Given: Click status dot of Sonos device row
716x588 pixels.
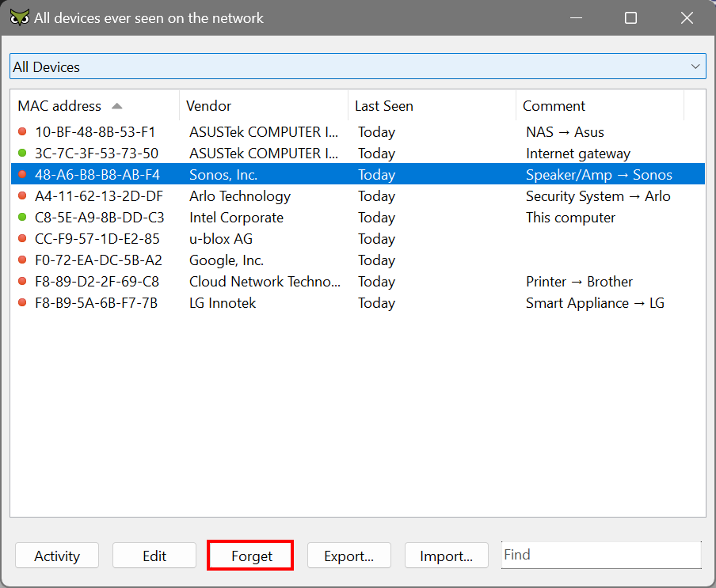Looking at the screenshot, I should [22, 174].
